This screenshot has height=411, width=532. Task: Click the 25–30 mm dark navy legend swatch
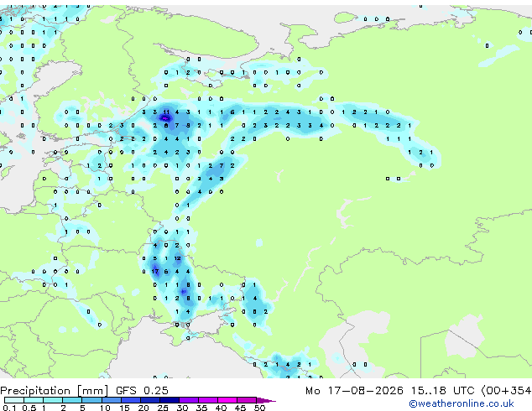pyautogui.click(x=169, y=400)
